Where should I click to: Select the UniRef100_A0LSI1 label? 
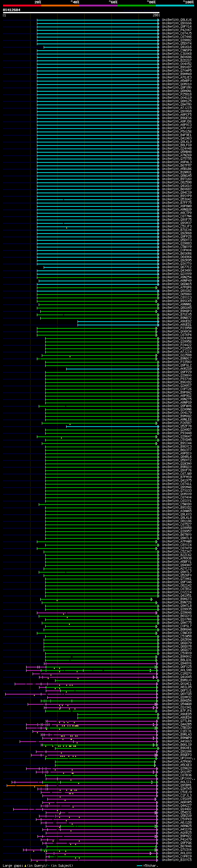click(x=177, y=782)
